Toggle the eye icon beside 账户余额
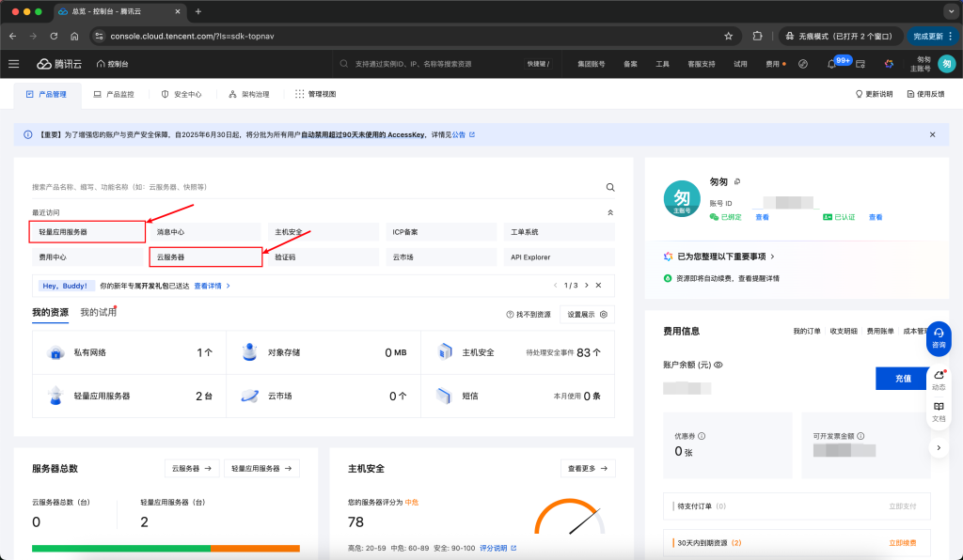 (x=717, y=365)
